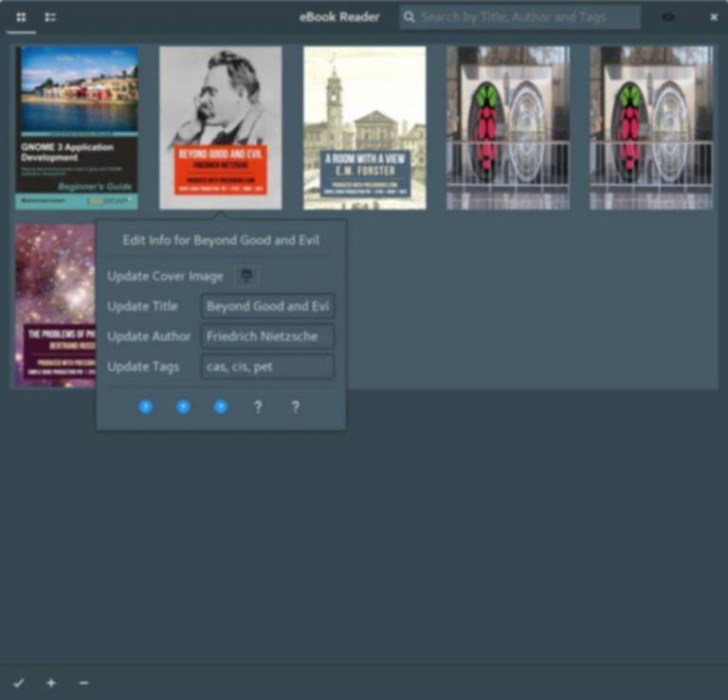
Task: Click the checkmark icon in bottom bar
Action: tap(19, 683)
